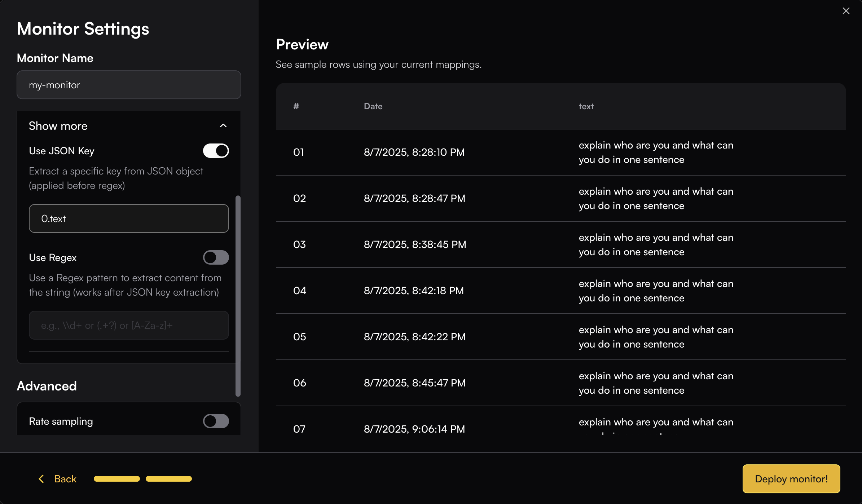Click the Date column header
Screen dimensions: 862x504
(373, 106)
